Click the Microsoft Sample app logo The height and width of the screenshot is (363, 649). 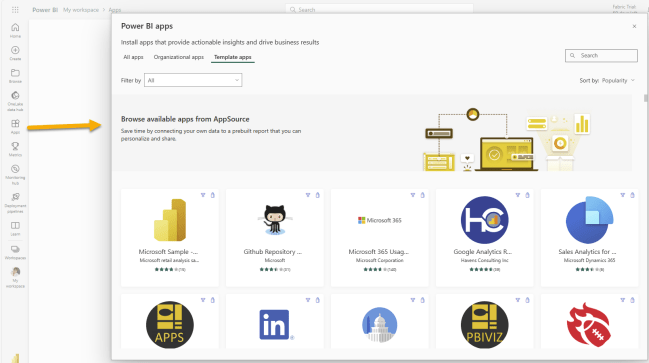pyautogui.click(x=170, y=220)
